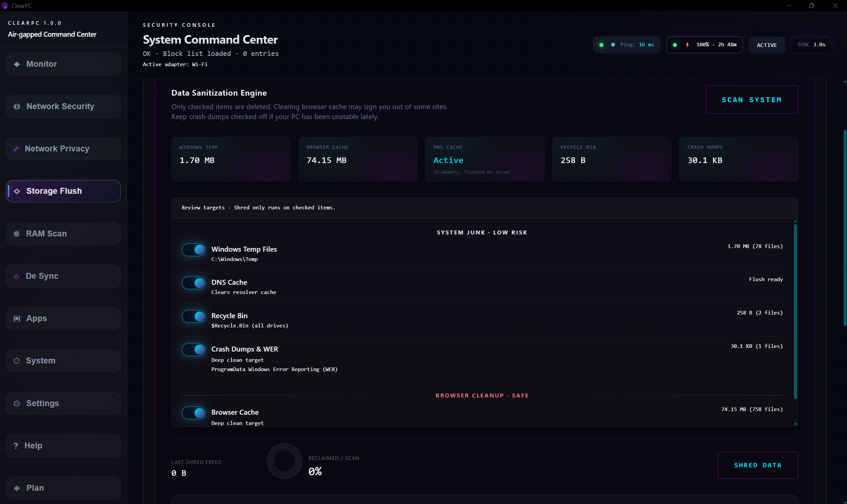Click the Help question mark icon
This screenshot has height=504, width=847.
pyautogui.click(x=16, y=445)
